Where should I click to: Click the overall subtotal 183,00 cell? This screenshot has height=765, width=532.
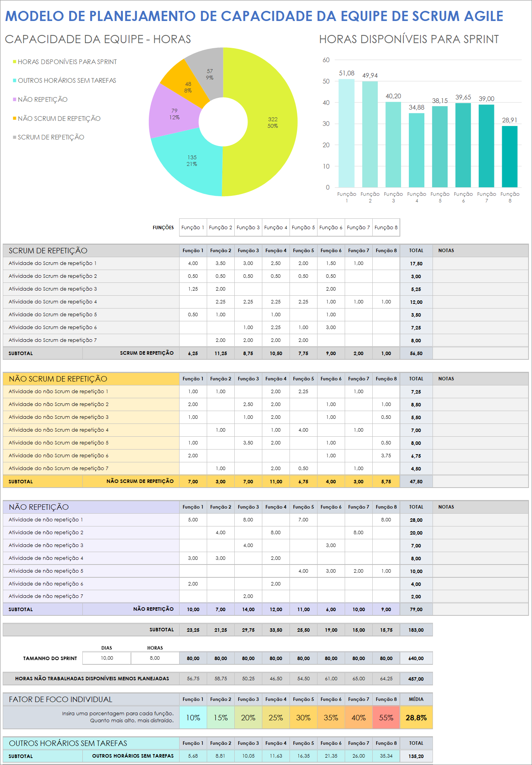pos(416,630)
